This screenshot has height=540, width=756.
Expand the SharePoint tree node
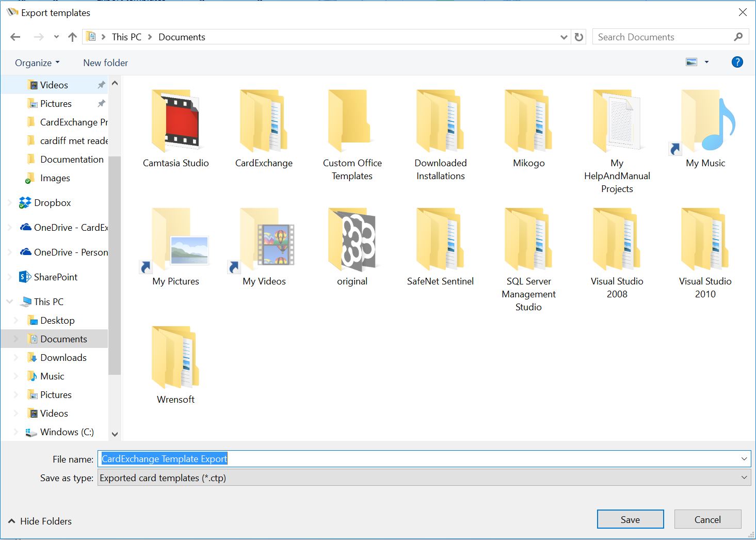pyautogui.click(x=9, y=277)
